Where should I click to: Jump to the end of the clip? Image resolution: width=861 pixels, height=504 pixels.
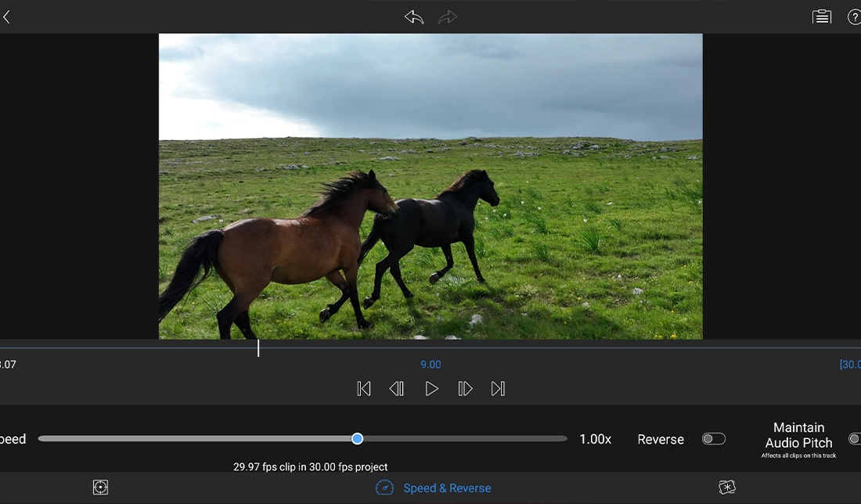pyautogui.click(x=498, y=389)
